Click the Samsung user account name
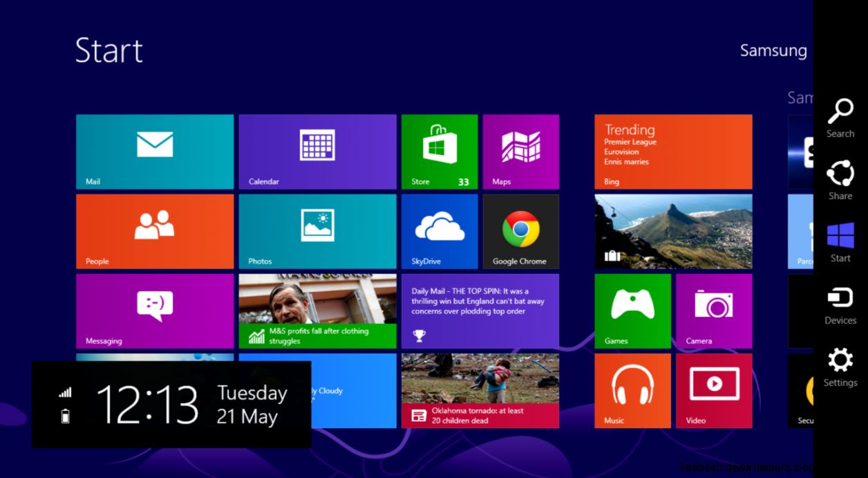Viewport: 868px width, 478px height. pyautogui.click(x=773, y=50)
